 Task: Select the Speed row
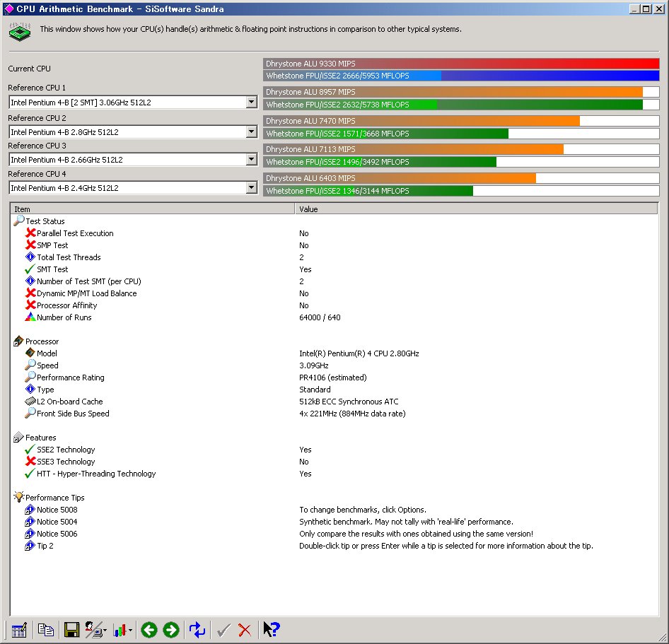[334, 365]
